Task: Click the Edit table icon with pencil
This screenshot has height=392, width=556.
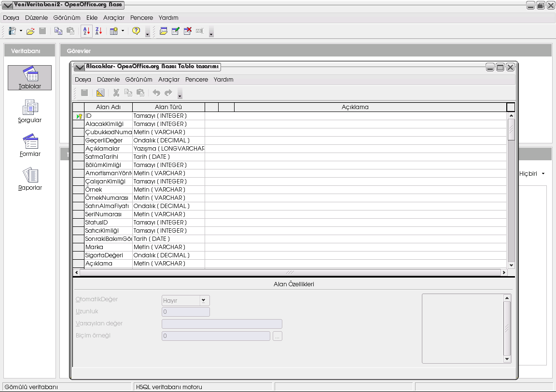Action: point(176,31)
